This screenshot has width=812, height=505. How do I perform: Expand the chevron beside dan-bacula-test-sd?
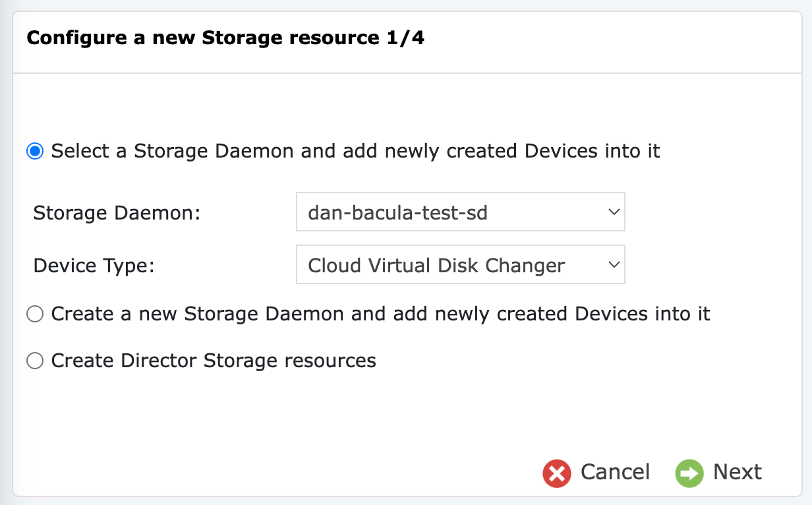tap(614, 212)
